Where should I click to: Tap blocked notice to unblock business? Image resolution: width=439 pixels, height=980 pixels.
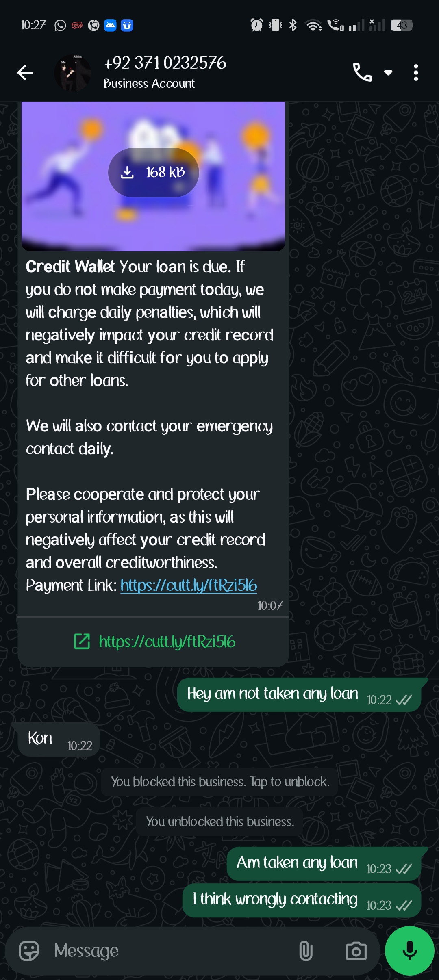220,782
